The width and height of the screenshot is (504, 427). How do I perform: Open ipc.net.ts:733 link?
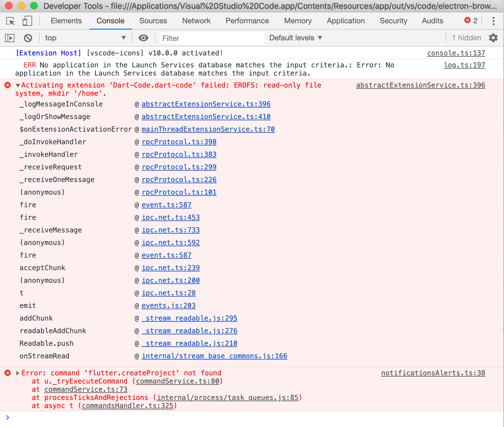coord(171,230)
